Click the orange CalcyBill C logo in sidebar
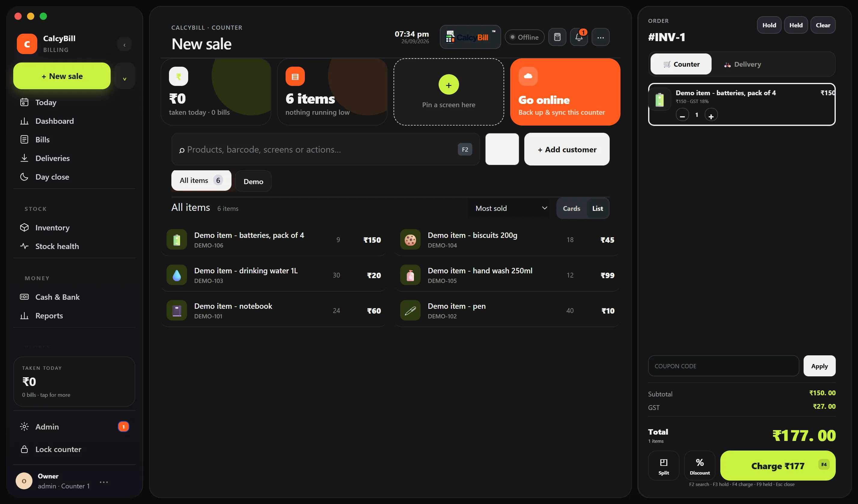 27,44
